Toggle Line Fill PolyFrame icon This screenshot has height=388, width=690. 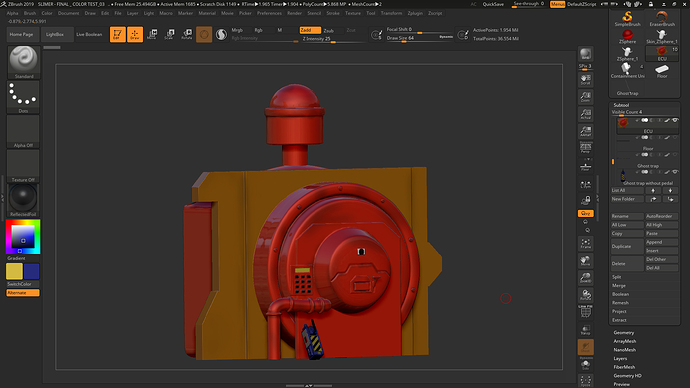pyautogui.click(x=585, y=311)
